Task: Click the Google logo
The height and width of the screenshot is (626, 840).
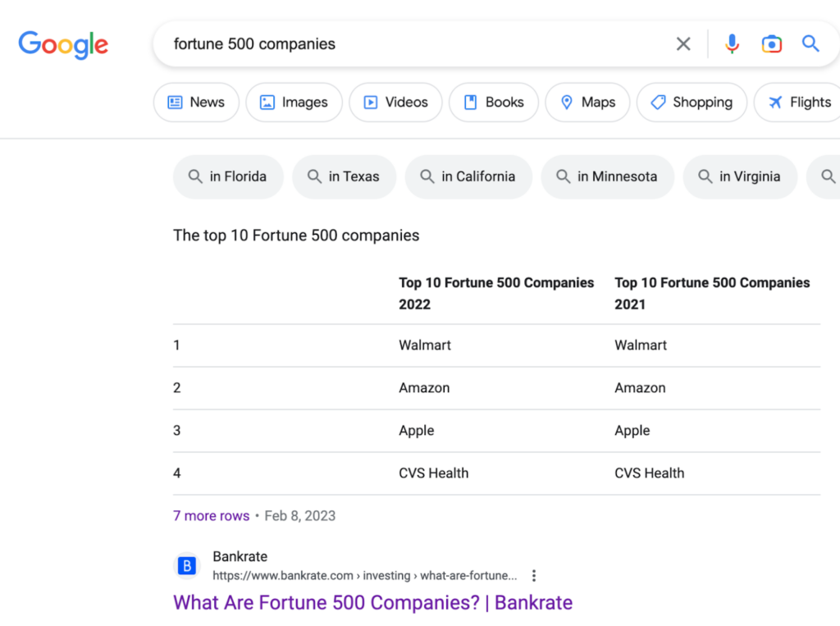Action: coord(63,44)
